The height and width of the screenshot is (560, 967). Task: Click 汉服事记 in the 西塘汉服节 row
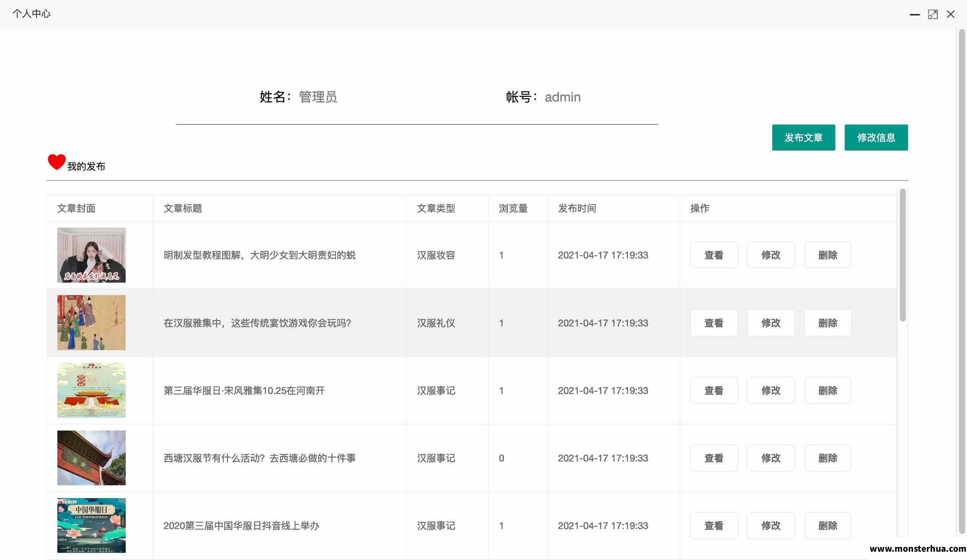coord(436,458)
